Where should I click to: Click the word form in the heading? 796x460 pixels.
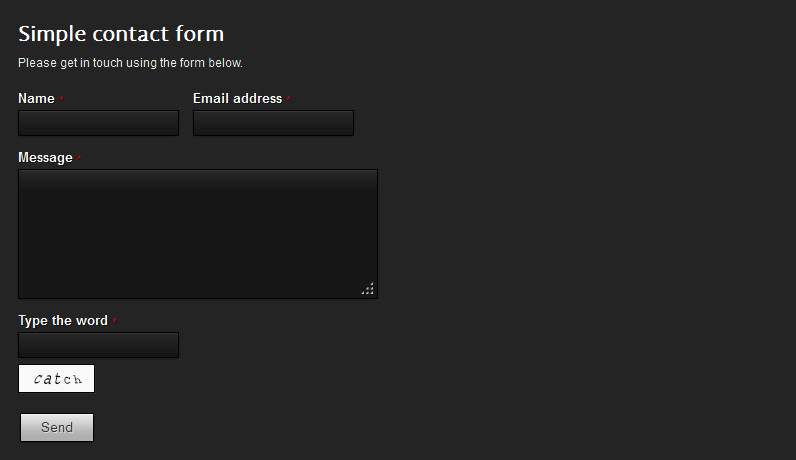(x=200, y=34)
